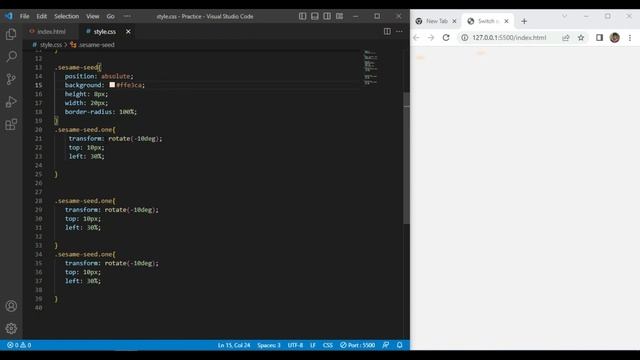Viewport: 640px width, 360px height.
Task: Click the Chrome address bar URL
Action: [x=509, y=38]
